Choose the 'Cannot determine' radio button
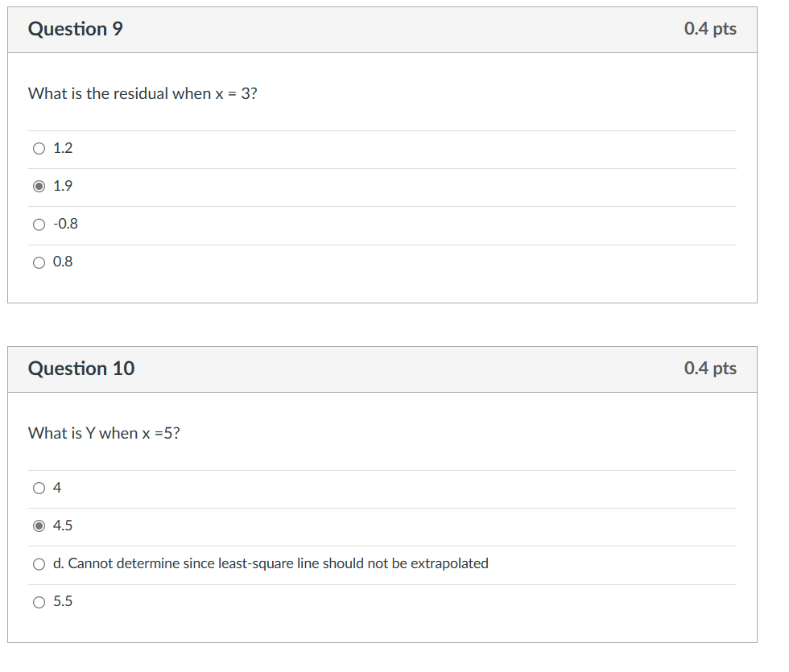The width and height of the screenshot is (789, 672). 39,564
